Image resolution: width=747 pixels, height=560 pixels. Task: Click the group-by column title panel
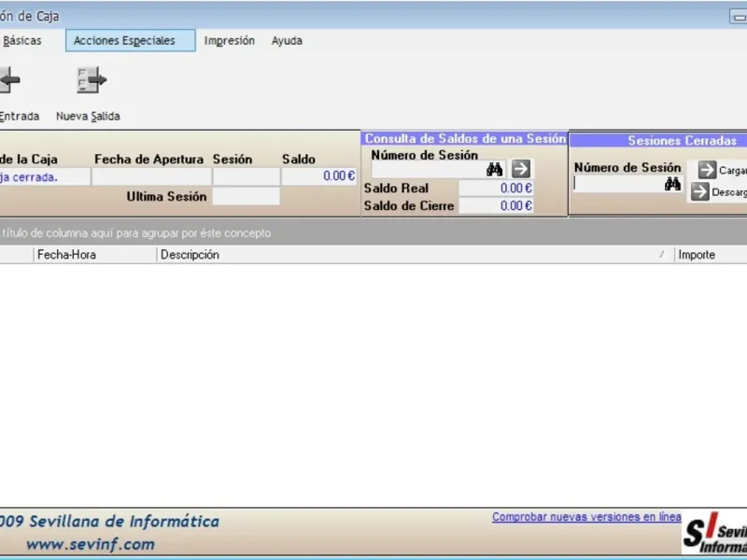point(373,232)
